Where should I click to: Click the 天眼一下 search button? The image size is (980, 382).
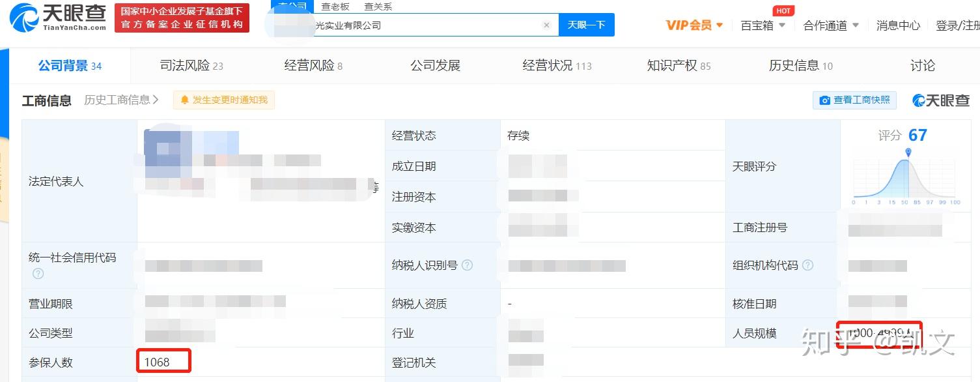pos(585,25)
